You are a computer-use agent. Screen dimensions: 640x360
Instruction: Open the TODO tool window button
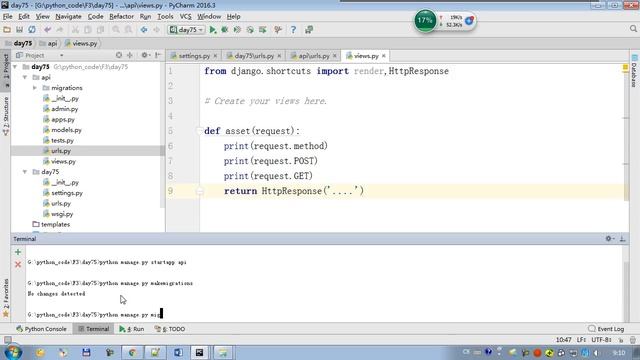[x=170, y=329]
